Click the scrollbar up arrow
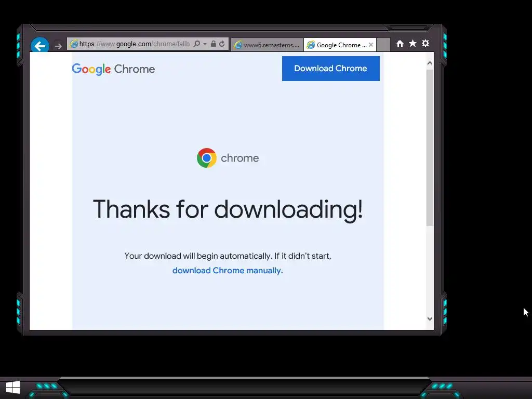The image size is (532, 399). pyautogui.click(x=430, y=63)
